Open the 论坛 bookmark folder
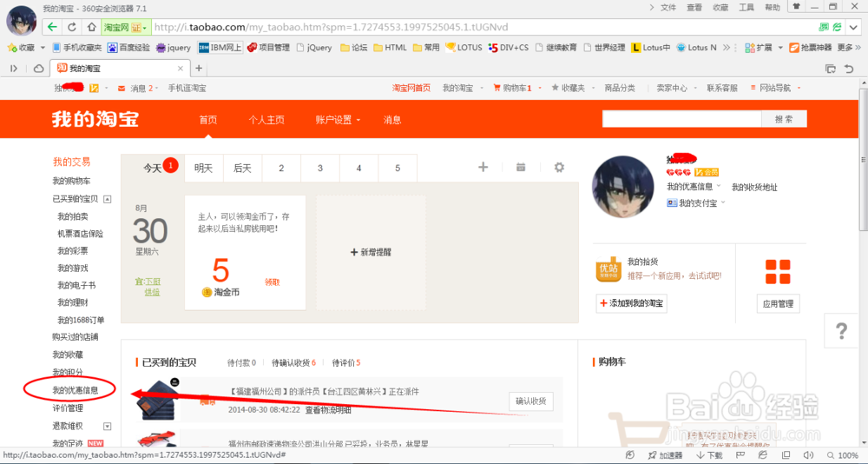The height and width of the screenshot is (464, 868). click(354, 48)
